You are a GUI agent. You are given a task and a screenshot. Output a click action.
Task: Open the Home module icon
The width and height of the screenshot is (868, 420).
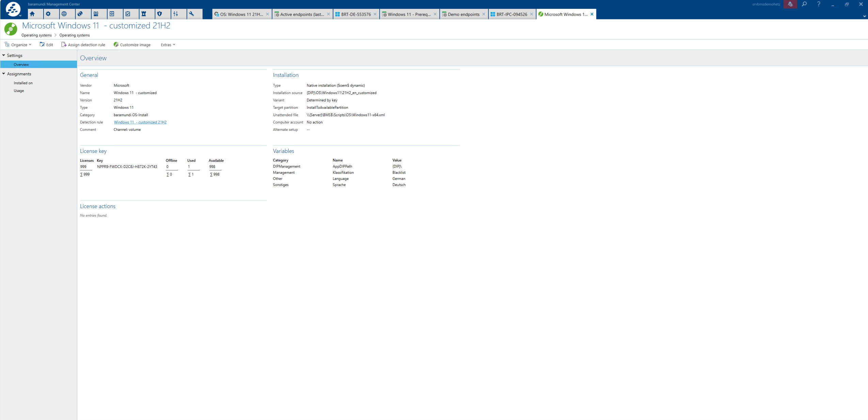point(32,14)
